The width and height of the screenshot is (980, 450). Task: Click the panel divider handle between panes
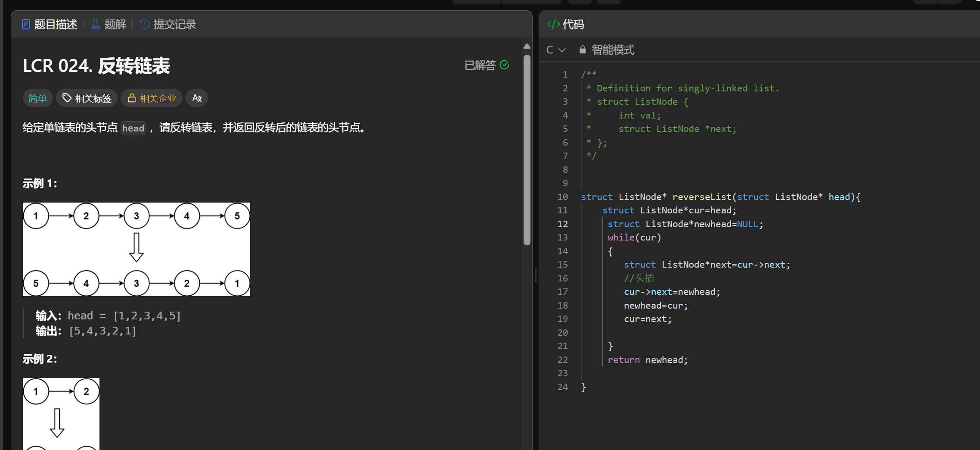(x=536, y=275)
